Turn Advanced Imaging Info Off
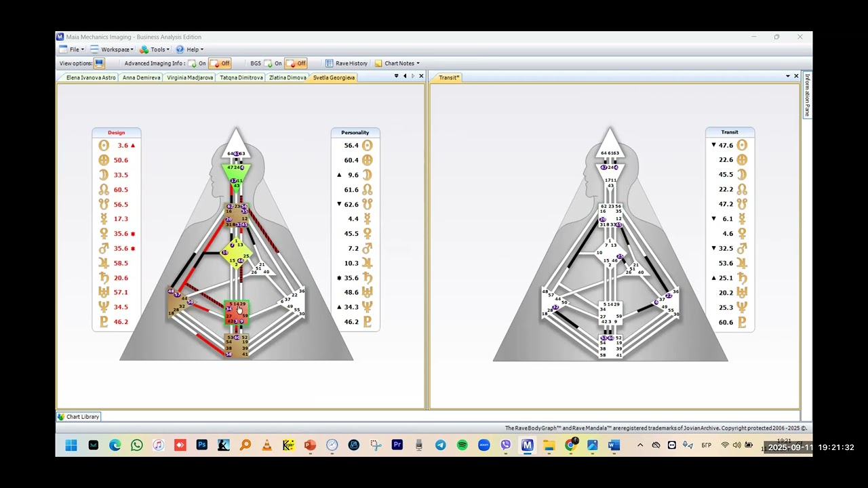 [220, 63]
